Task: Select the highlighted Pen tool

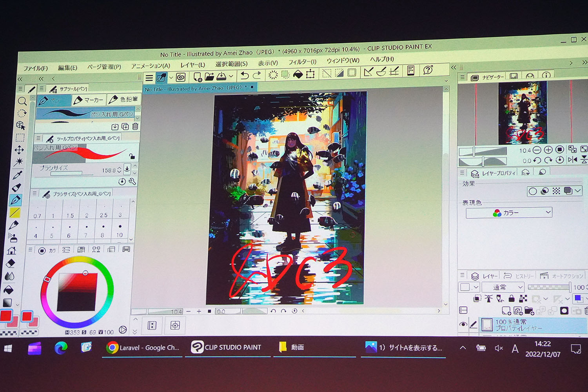Action: pyautogui.click(x=15, y=200)
